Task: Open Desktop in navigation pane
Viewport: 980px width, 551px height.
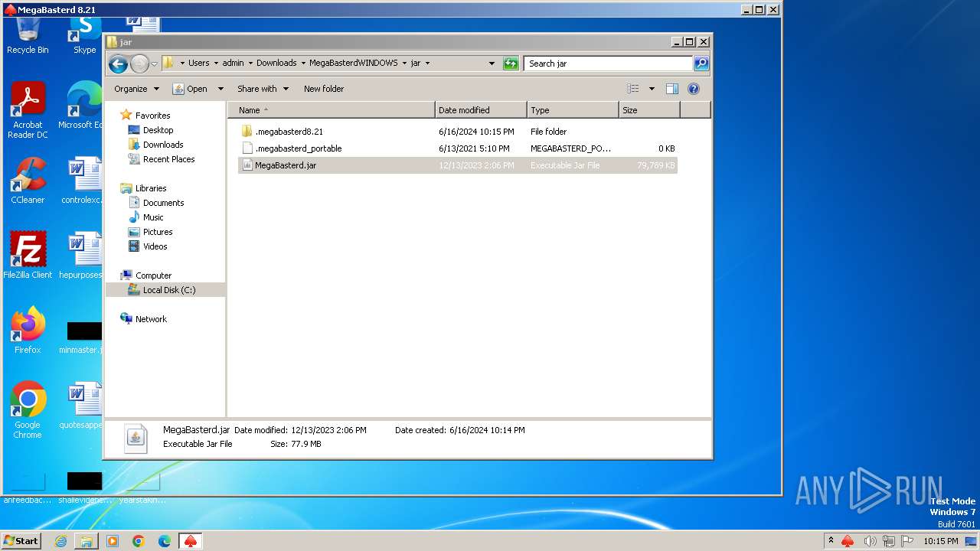Action: point(158,130)
